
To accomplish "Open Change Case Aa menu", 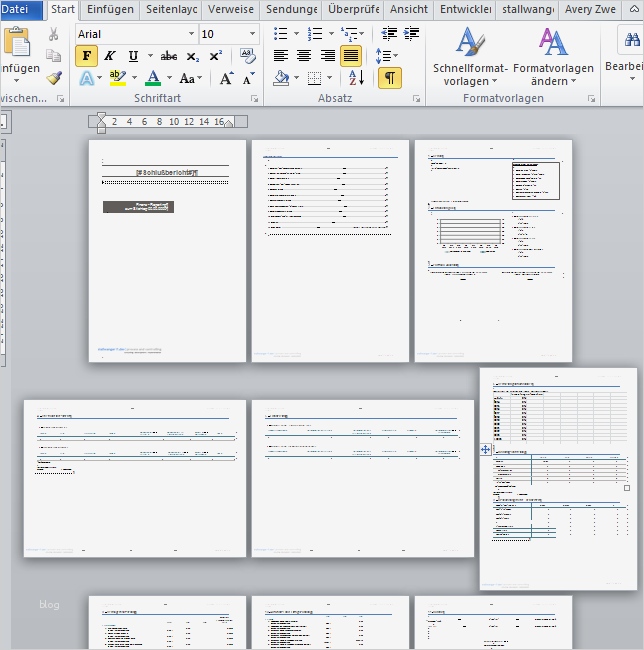I will pyautogui.click(x=191, y=78).
